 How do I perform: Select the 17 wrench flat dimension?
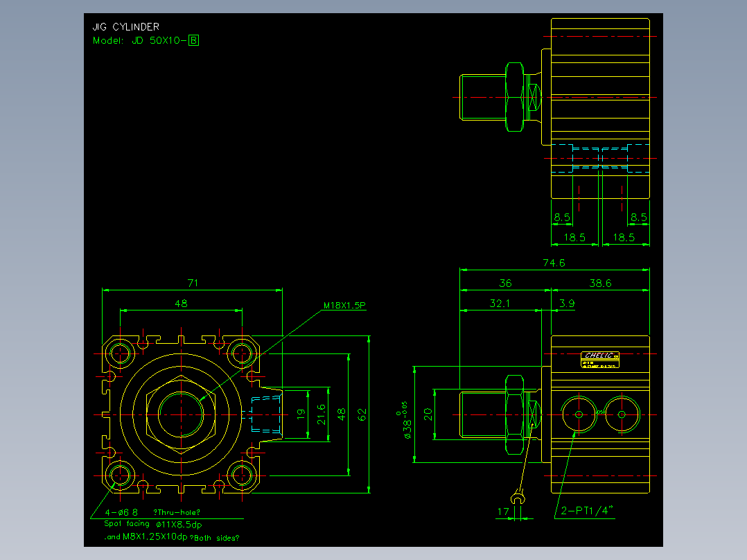[x=503, y=511]
